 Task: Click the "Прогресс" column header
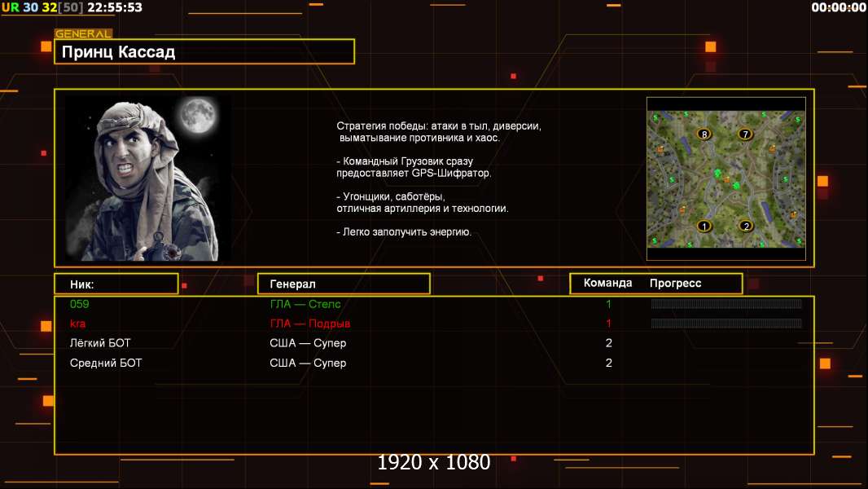pos(675,284)
